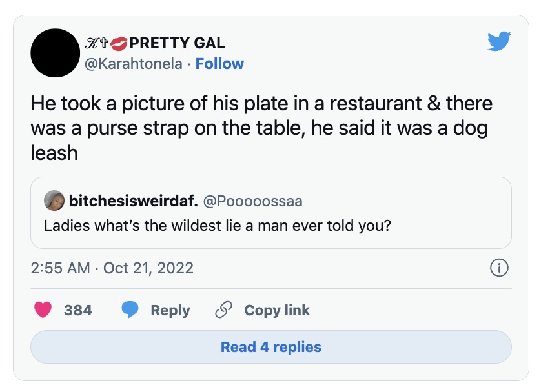Click the @Pooooossaa handle

[252, 201]
